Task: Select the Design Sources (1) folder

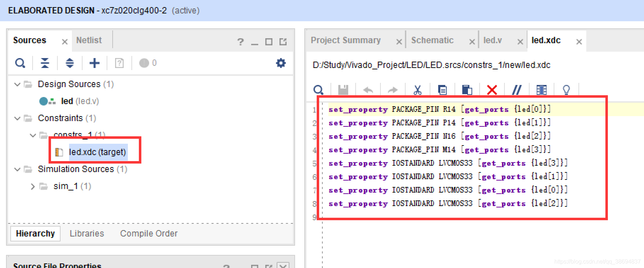Action: coord(76,84)
